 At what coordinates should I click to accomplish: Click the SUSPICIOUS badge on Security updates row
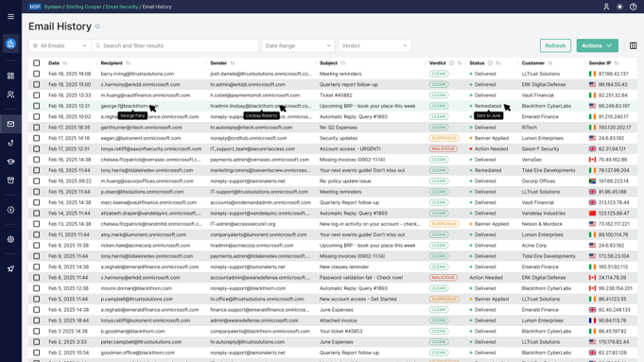(444, 138)
